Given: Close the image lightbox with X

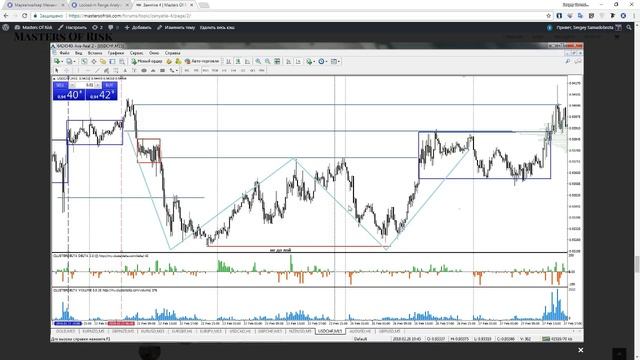Looking at the screenshot, I should pyautogui.click(x=580, y=350).
